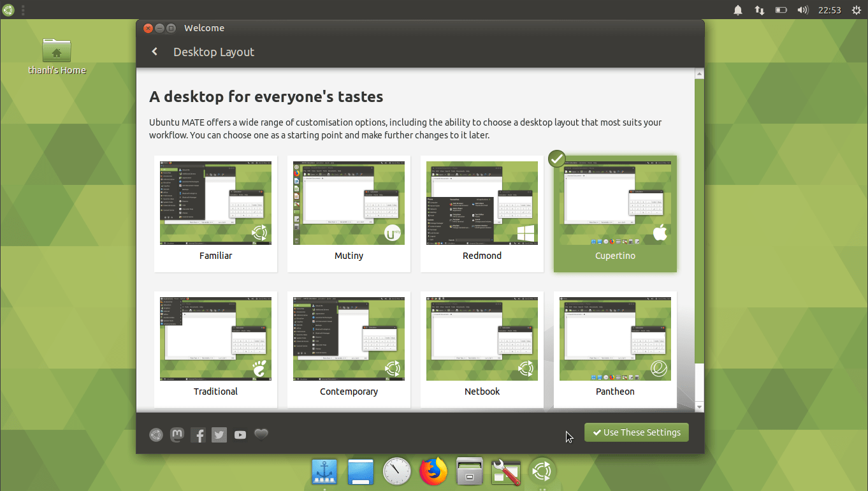The height and width of the screenshot is (491, 868).
Task: Open the Facebook link in Welcome footer
Action: tap(198, 434)
